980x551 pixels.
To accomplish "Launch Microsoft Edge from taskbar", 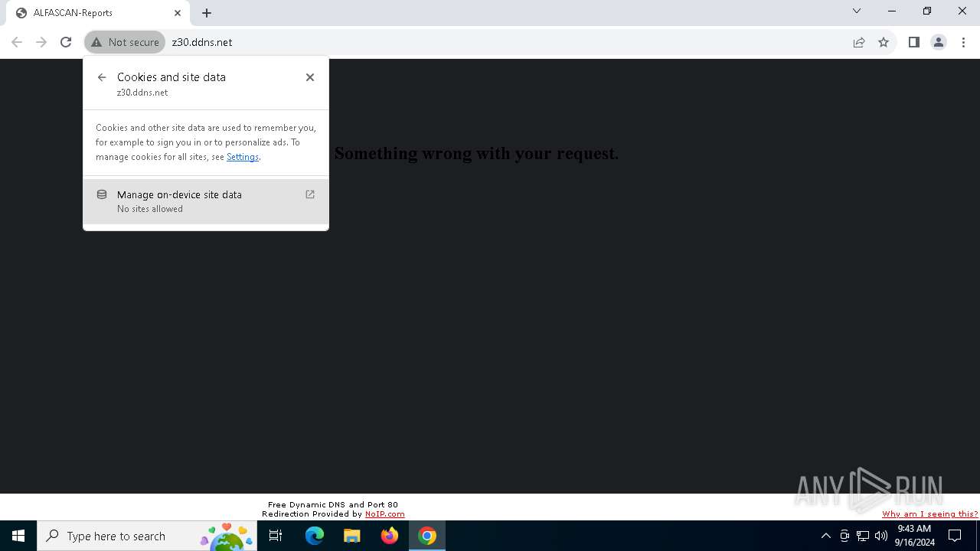I will (x=315, y=536).
